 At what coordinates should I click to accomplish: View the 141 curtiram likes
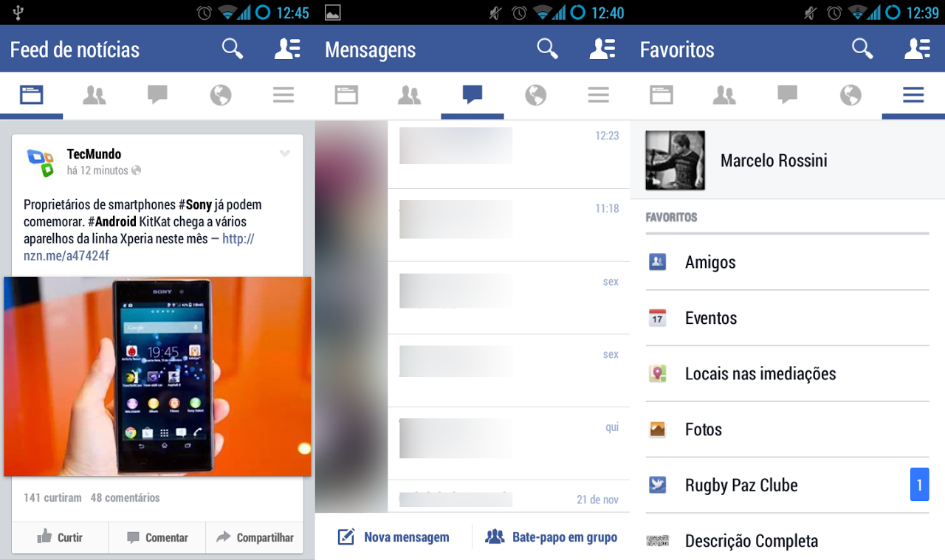point(52,497)
